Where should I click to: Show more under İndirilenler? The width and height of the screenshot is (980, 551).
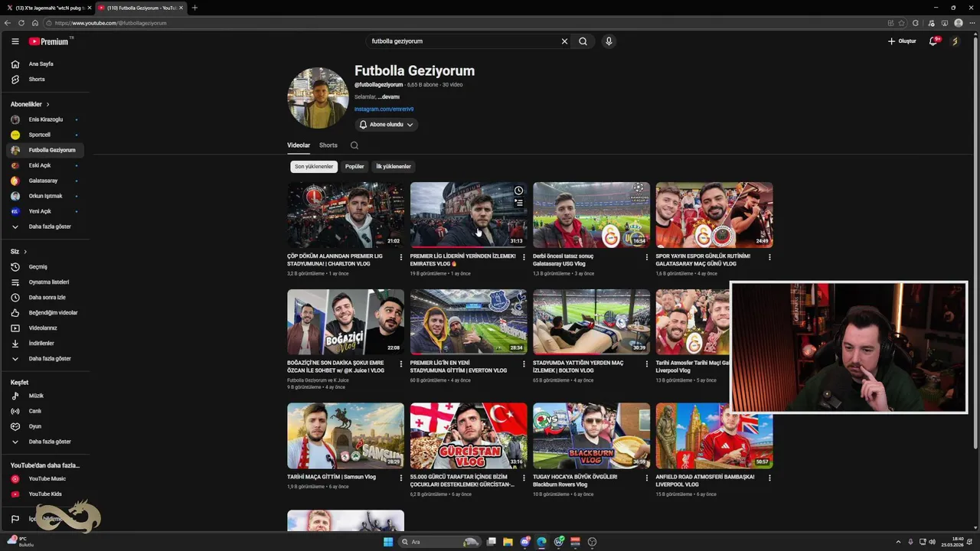pos(47,359)
